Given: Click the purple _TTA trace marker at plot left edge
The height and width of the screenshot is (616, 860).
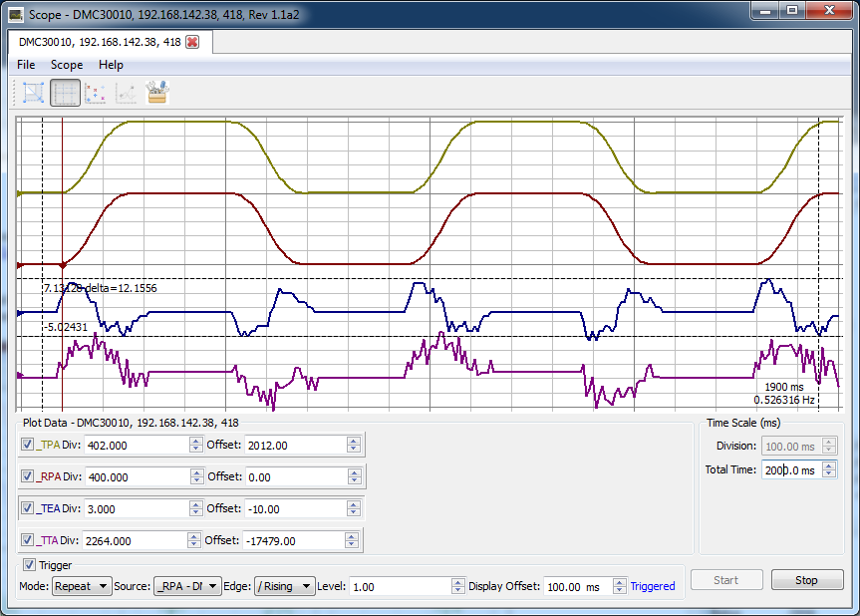Looking at the screenshot, I should tap(20, 375).
